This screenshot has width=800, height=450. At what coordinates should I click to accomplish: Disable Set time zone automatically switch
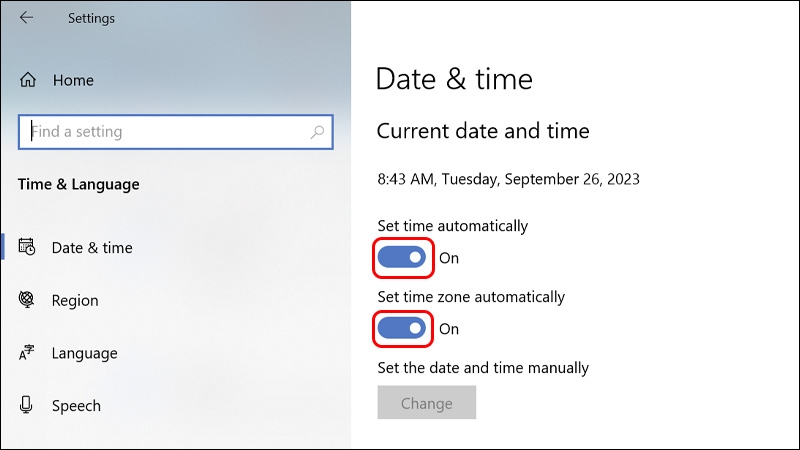pyautogui.click(x=402, y=328)
